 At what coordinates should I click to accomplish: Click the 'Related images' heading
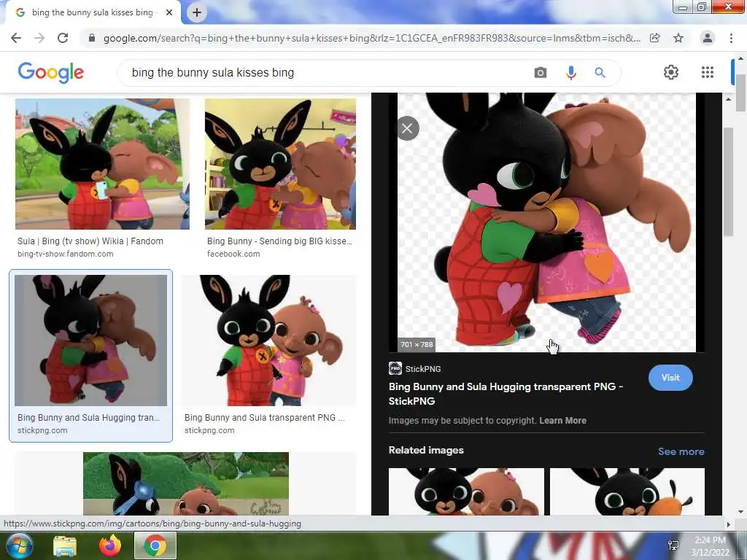coord(426,451)
